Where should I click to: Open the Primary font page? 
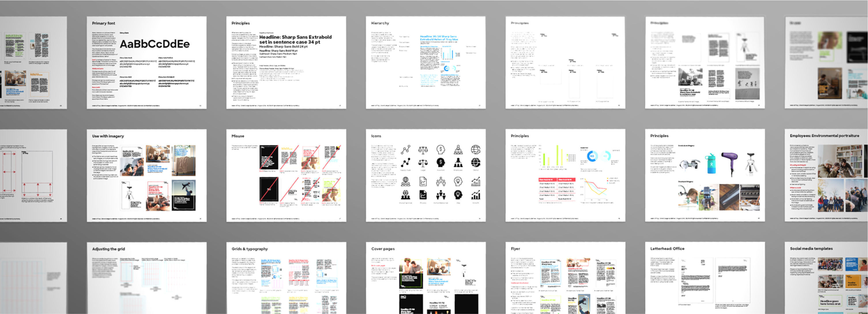146,63
